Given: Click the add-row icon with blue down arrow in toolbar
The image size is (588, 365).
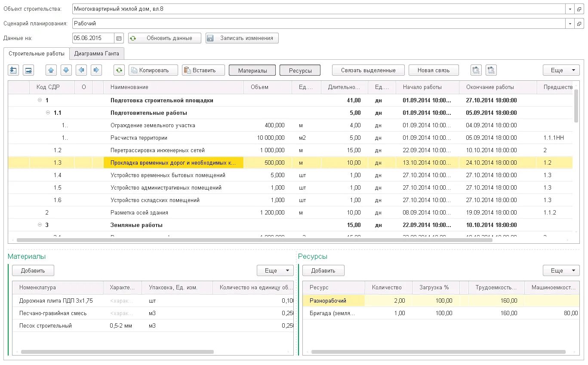Looking at the screenshot, I should [13, 70].
